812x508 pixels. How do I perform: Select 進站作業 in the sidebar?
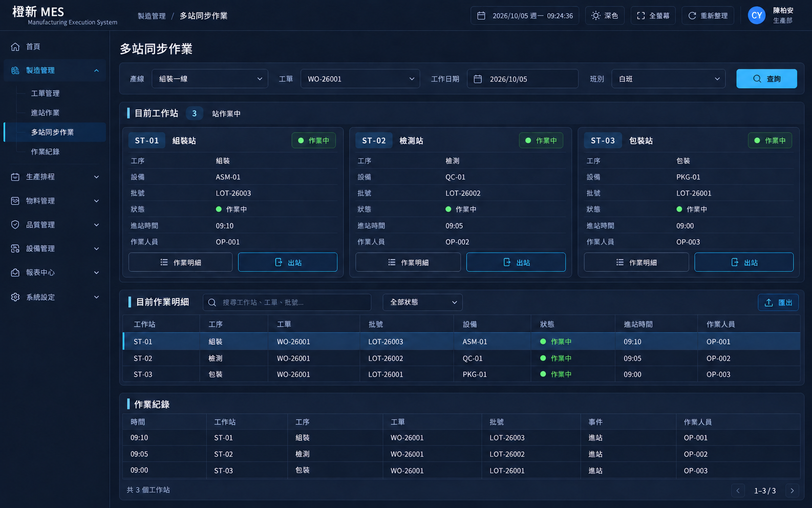pyautogui.click(x=45, y=113)
